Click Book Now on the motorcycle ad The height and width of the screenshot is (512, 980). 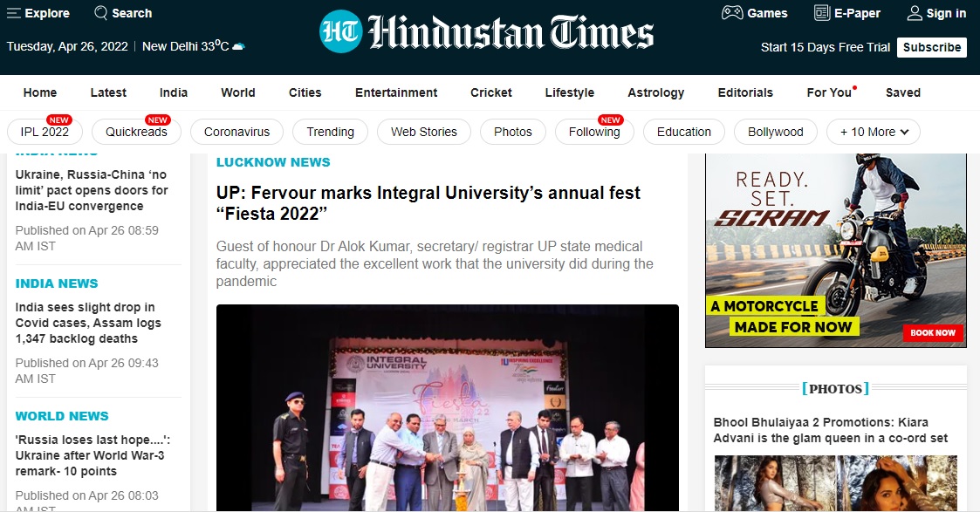pos(933,332)
